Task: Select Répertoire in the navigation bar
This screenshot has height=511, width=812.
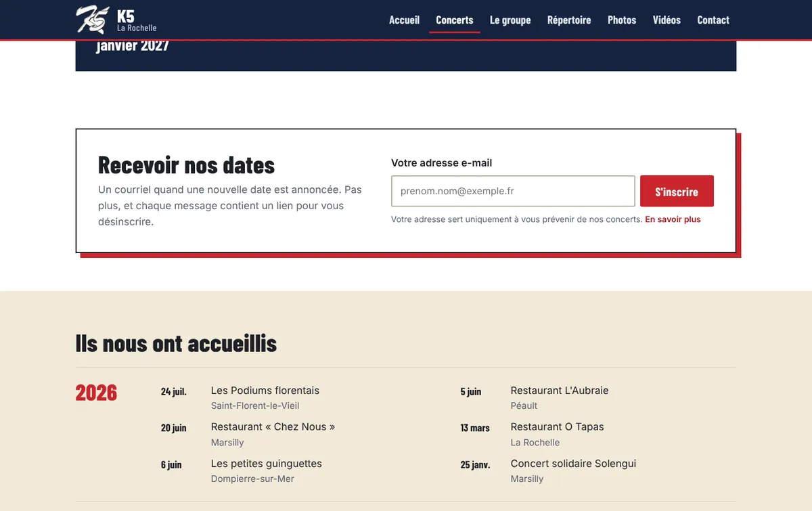Action: click(x=569, y=20)
